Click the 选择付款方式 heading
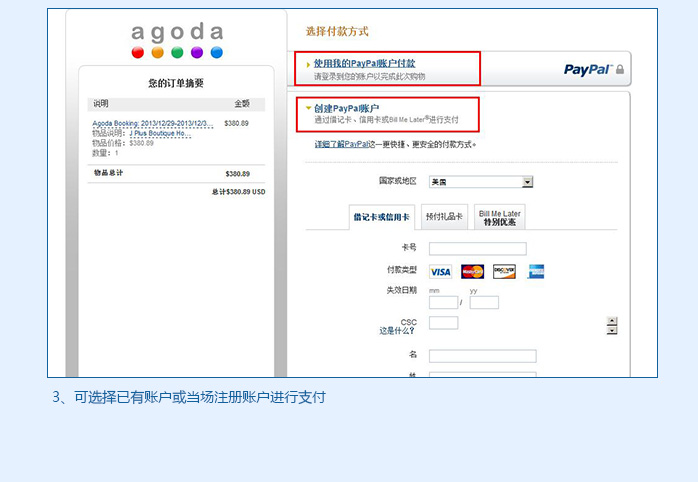Viewport: 698px width, 482px height. tap(337, 32)
